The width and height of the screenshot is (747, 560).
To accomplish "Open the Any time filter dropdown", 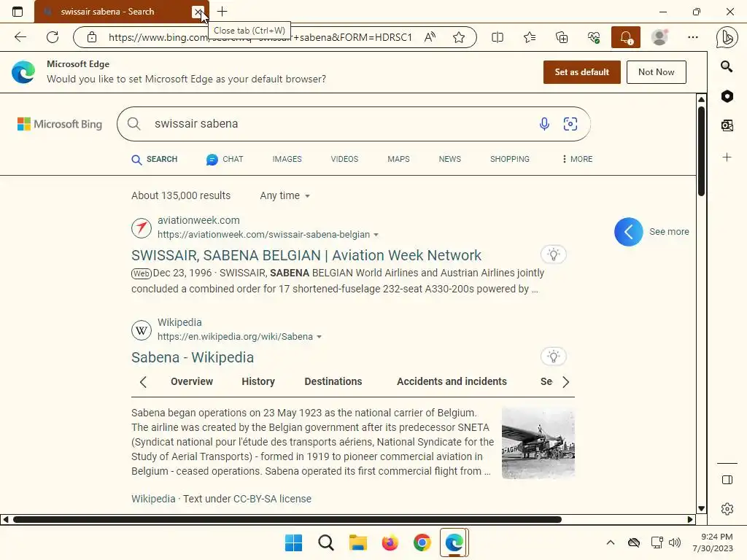I will [285, 195].
